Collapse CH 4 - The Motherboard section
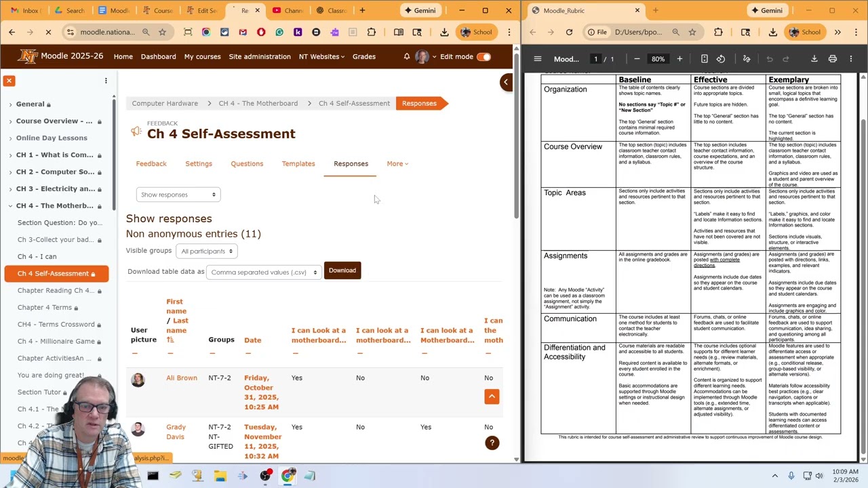The image size is (868, 488). [10, 205]
